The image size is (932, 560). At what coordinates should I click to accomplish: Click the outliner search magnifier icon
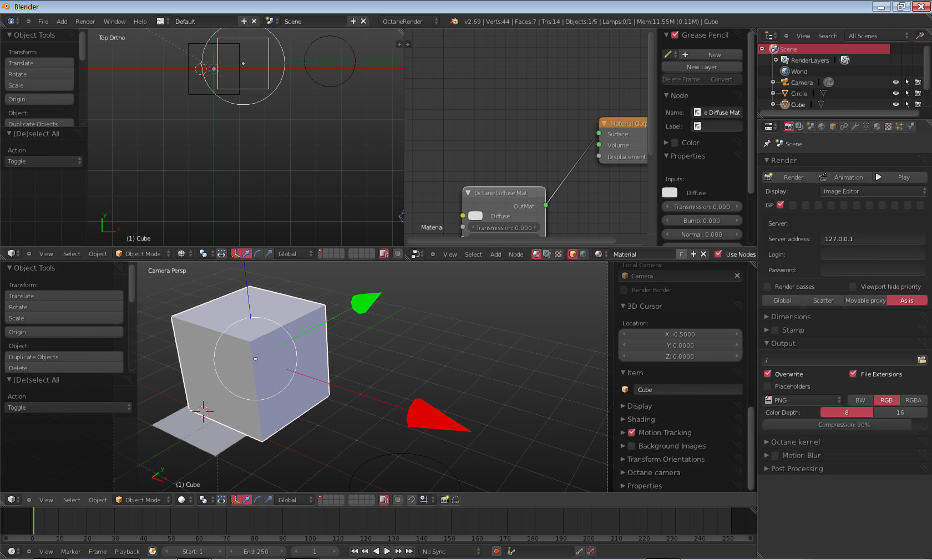(x=920, y=35)
